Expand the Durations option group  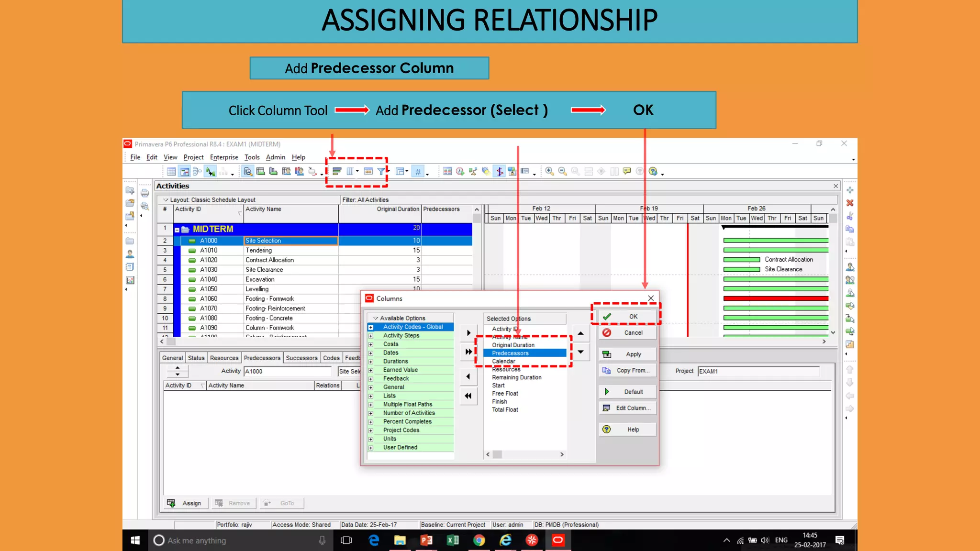pyautogui.click(x=371, y=362)
